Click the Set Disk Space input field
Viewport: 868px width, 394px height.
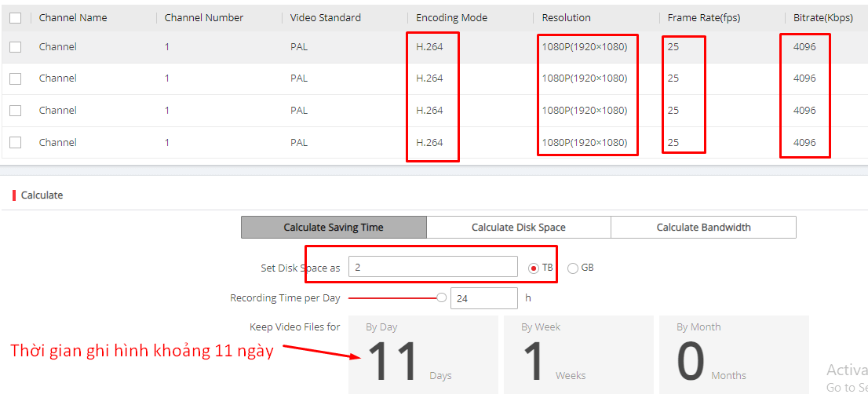(x=432, y=268)
